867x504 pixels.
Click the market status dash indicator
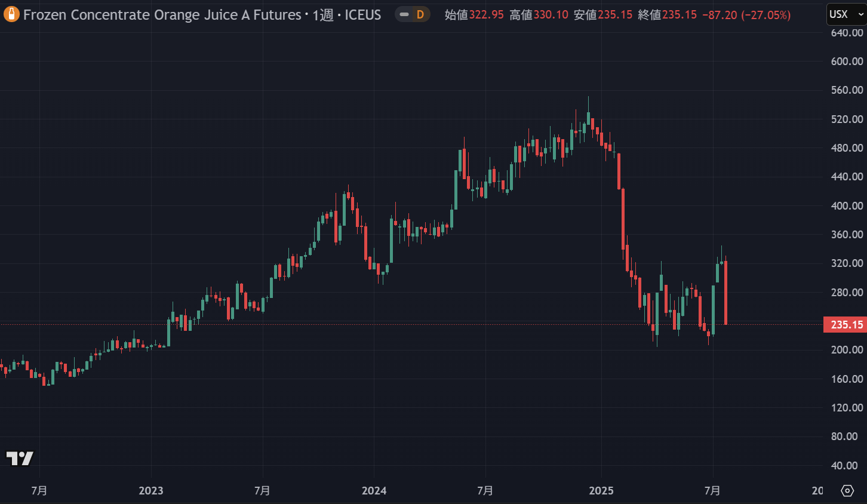[x=404, y=14]
